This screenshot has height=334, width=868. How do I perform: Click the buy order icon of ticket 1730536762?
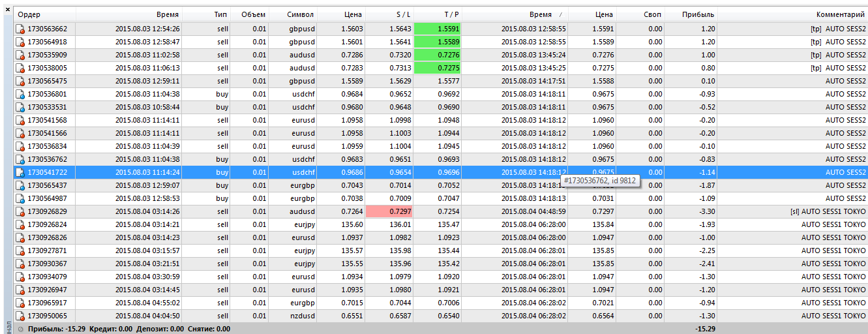point(20,159)
